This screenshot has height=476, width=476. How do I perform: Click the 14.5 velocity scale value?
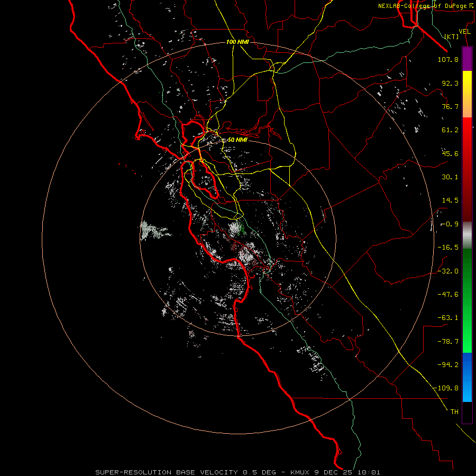coord(450,200)
